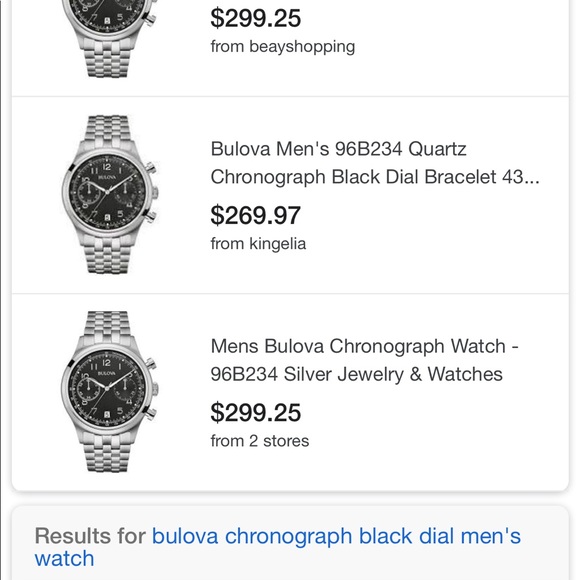The width and height of the screenshot is (580, 580).
Task: Tap 'Chronograph Black Dial Bracelet 43...' line
Action: (x=375, y=177)
